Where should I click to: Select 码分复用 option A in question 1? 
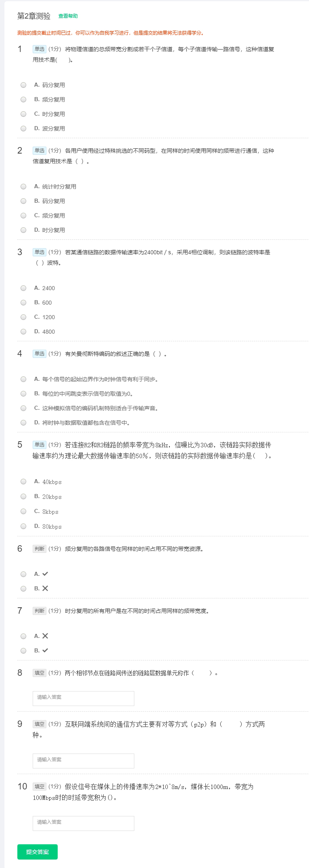[x=23, y=85]
